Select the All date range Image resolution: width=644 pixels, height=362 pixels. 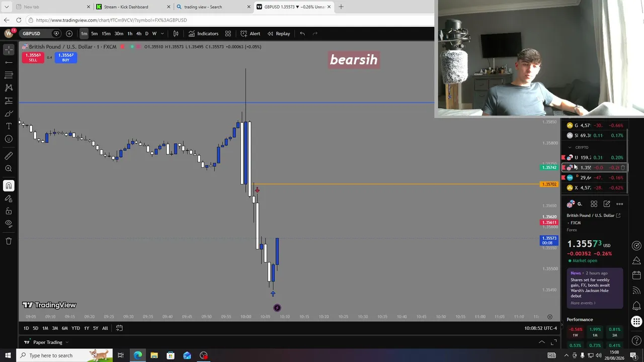[105, 328]
